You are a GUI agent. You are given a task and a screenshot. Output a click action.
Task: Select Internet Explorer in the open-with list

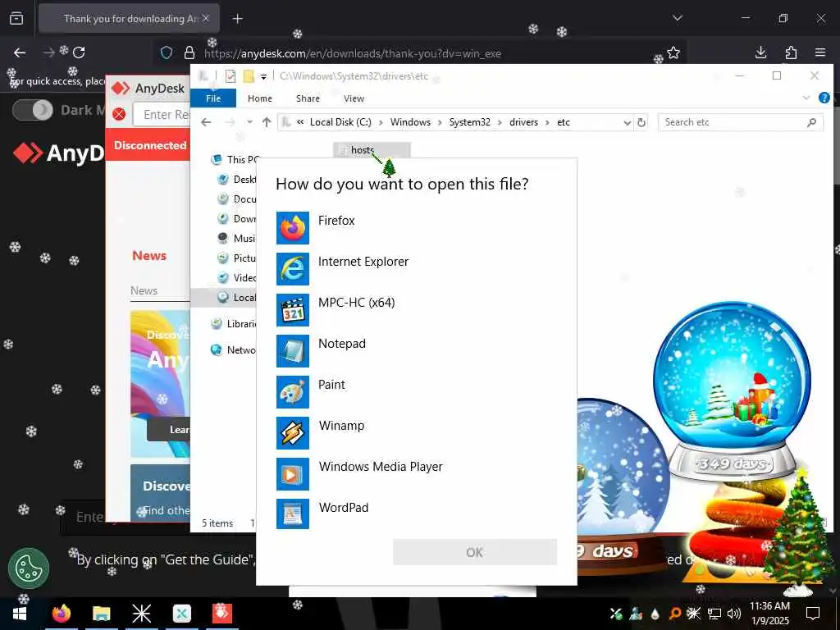416,268
